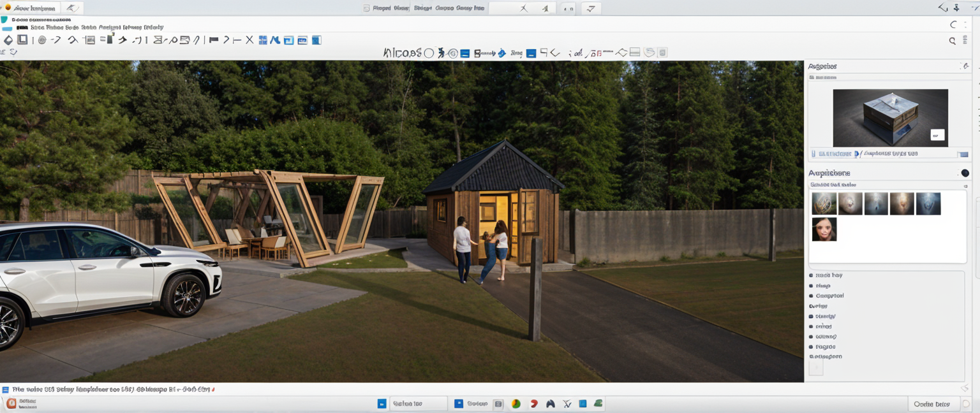Select the square frame tool in toolbar

[22, 40]
